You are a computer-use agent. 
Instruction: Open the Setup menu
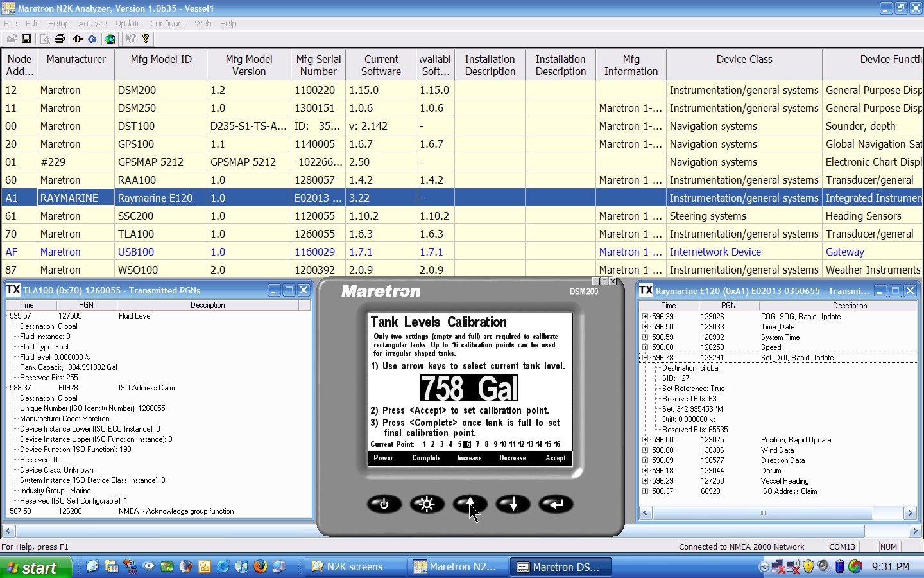point(58,23)
